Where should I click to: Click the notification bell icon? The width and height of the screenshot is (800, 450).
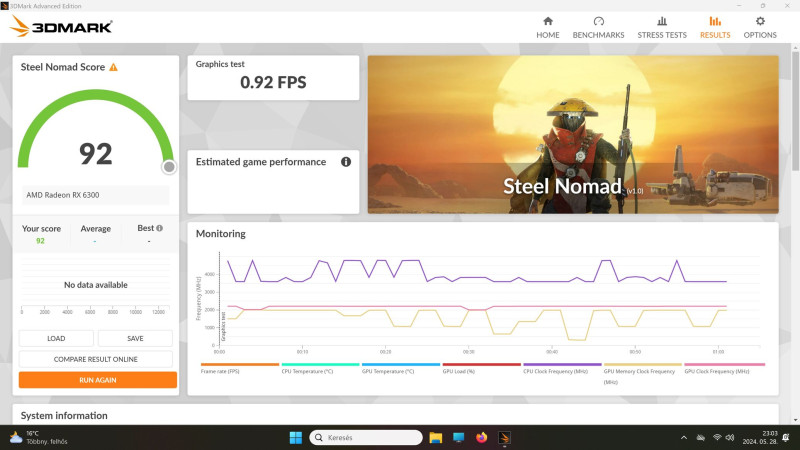pyautogui.click(x=786, y=437)
